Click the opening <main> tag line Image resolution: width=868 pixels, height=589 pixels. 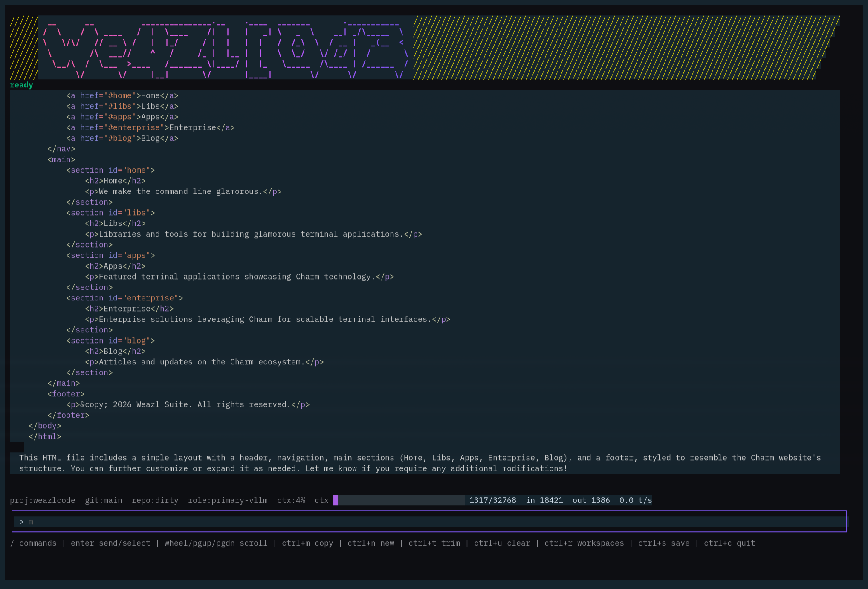61,159
